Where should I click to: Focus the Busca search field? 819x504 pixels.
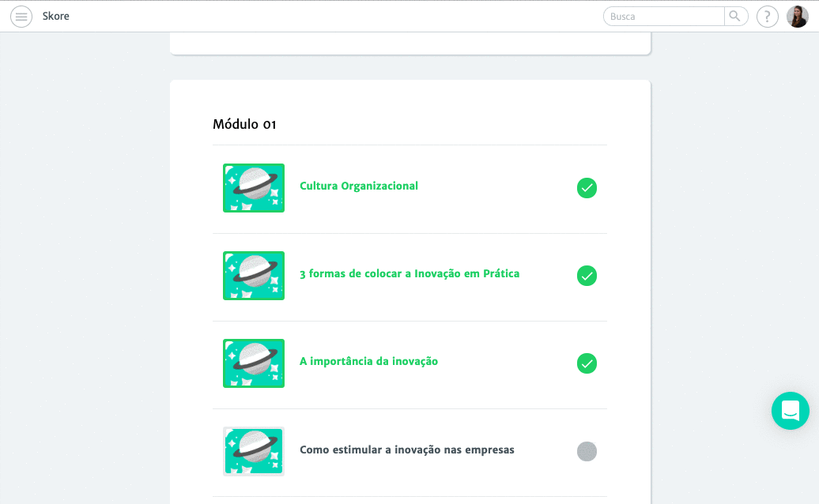tap(664, 16)
